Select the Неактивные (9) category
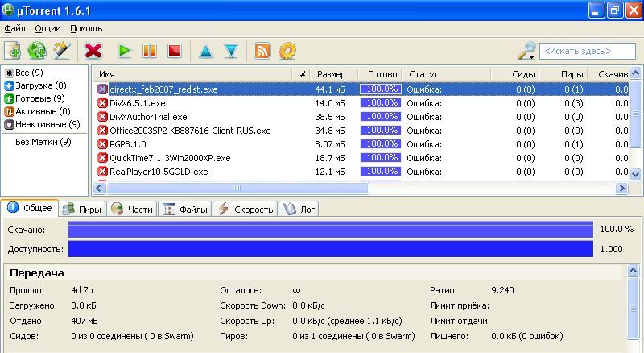Screen dimensions: 644x353 click(x=42, y=124)
